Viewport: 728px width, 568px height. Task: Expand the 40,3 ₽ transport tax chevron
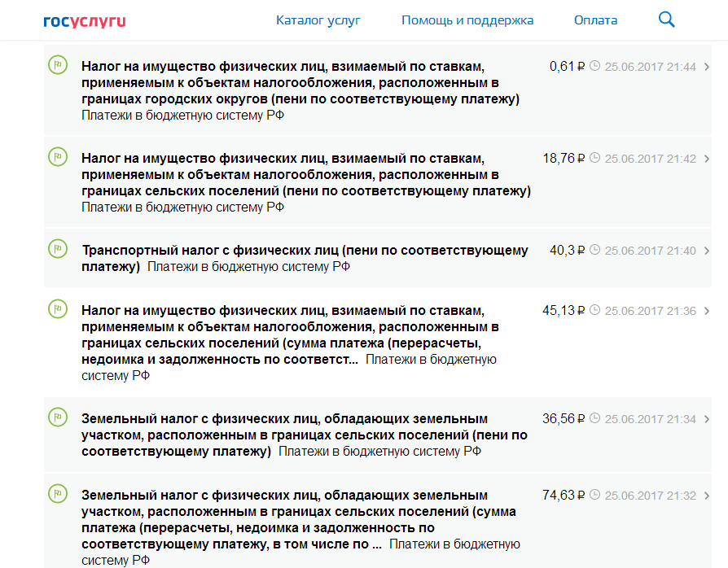click(x=706, y=251)
